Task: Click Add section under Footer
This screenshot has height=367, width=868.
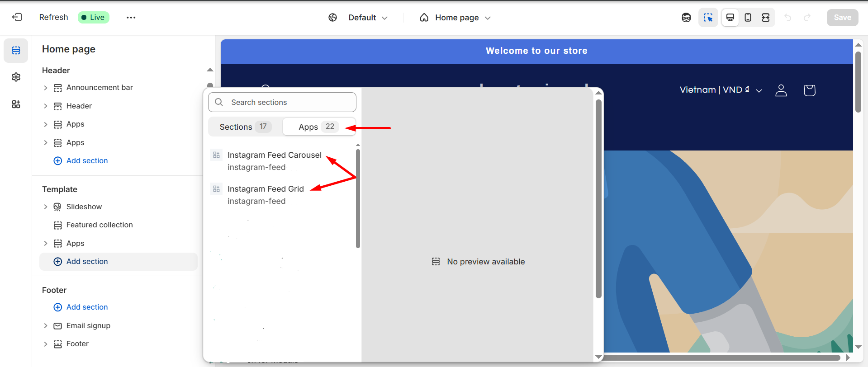Action: tap(87, 307)
